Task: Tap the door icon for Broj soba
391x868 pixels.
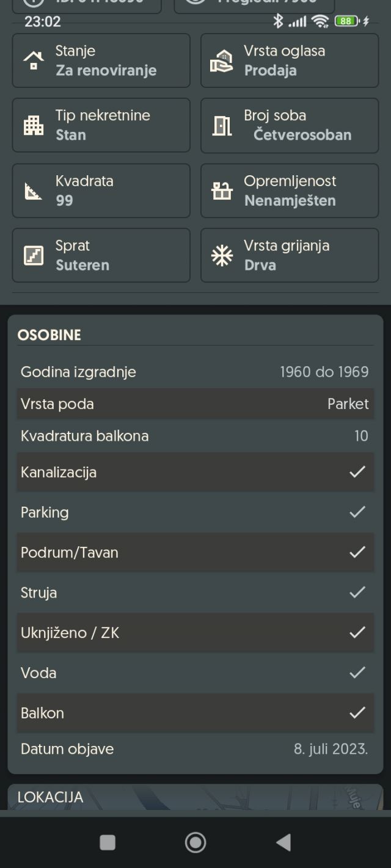Action: pos(222,125)
